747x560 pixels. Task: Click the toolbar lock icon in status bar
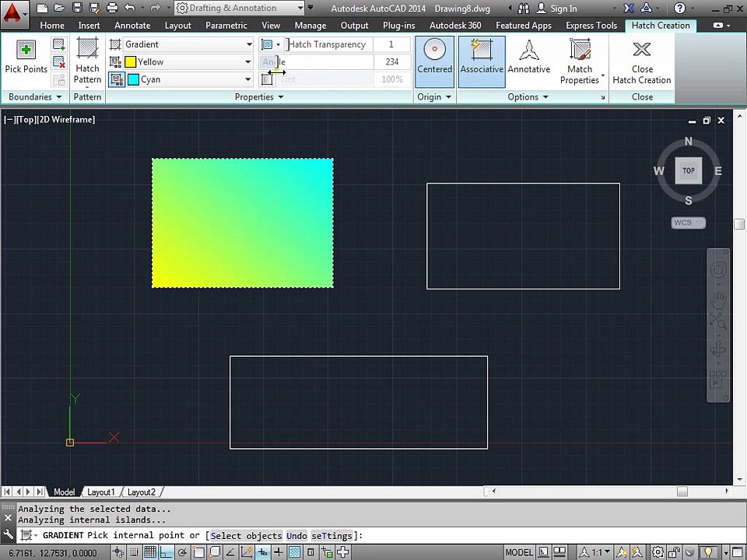point(674,552)
